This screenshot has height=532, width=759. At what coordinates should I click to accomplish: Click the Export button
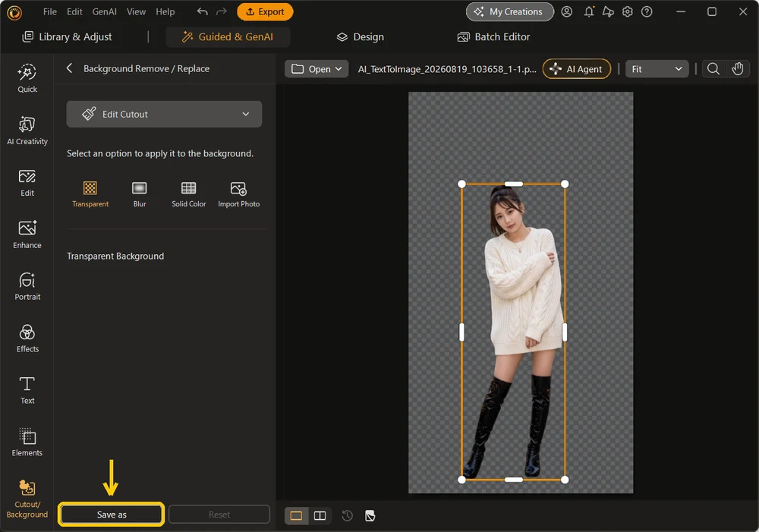coord(265,11)
